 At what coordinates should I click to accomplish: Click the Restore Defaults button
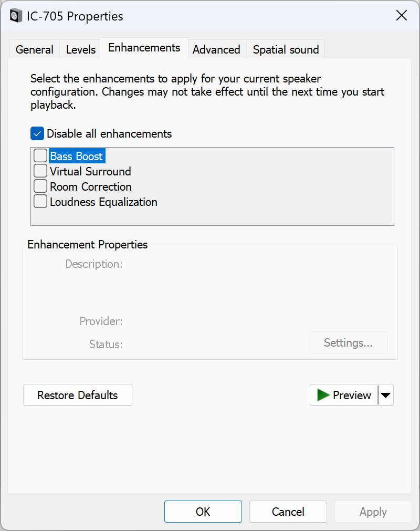78,395
